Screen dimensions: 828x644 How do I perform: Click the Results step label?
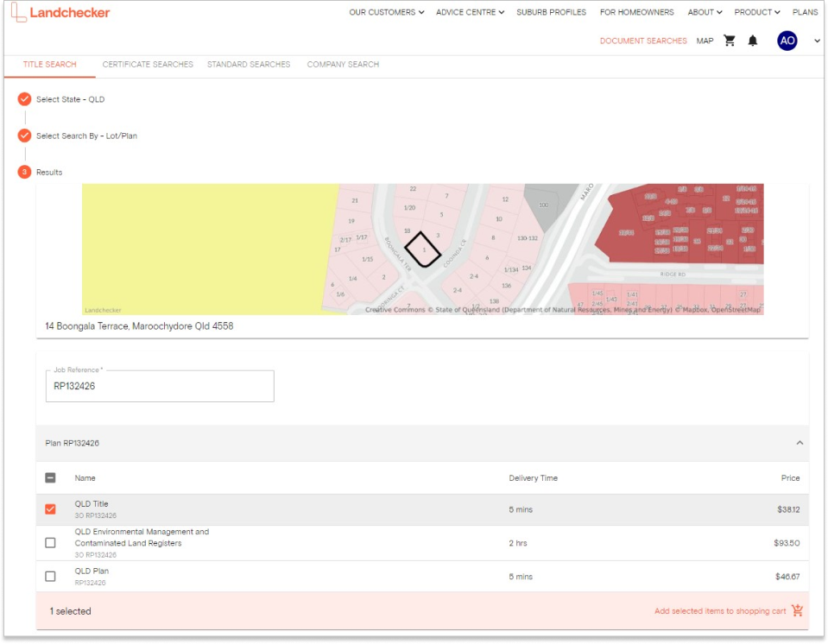[49, 172]
